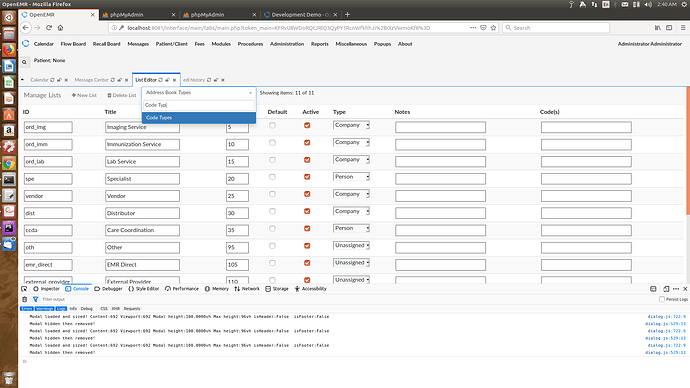Refresh the List Editor tab
Image resolution: width=690 pixels, height=388 pixels.
[161, 80]
